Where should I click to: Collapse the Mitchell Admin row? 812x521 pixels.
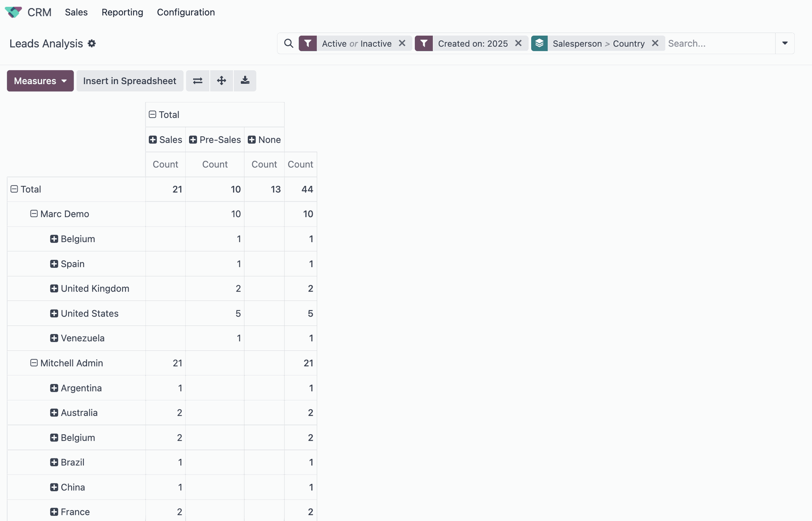pyautogui.click(x=34, y=363)
